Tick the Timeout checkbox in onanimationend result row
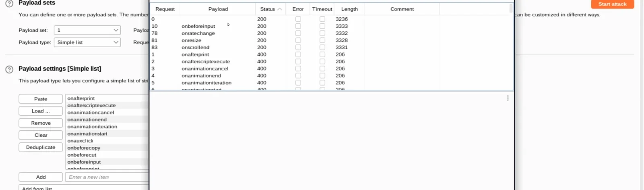Viewport: 644px width, 190px height. tap(322, 75)
